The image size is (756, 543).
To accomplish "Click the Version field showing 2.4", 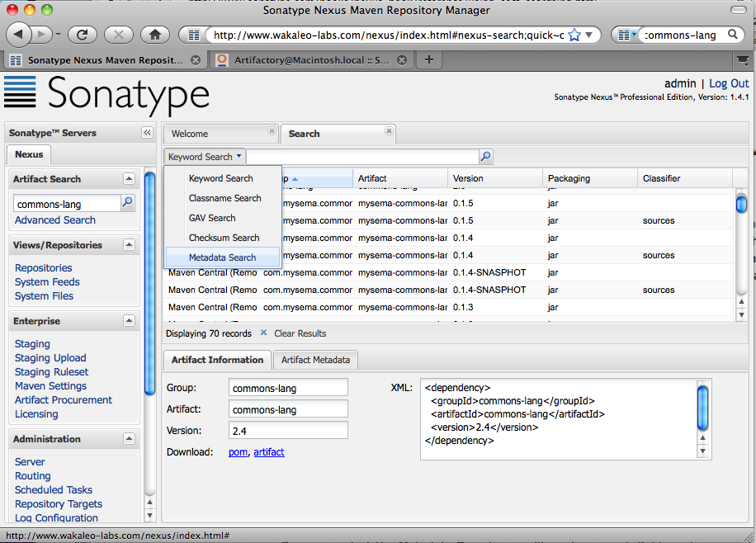I will click(x=288, y=431).
